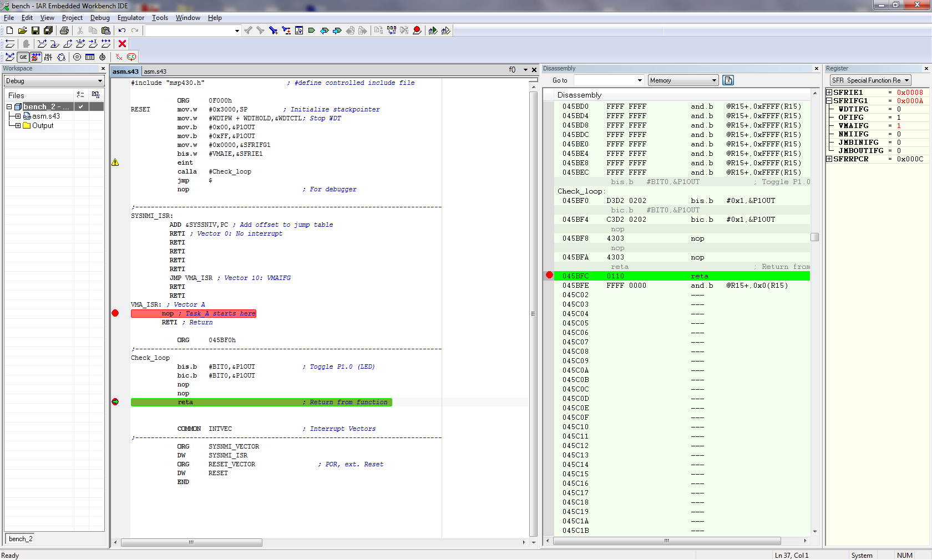This screenshot has width=932, height=560.
Task: Click the Undo arrow icon
Action: tap(122, 30)
